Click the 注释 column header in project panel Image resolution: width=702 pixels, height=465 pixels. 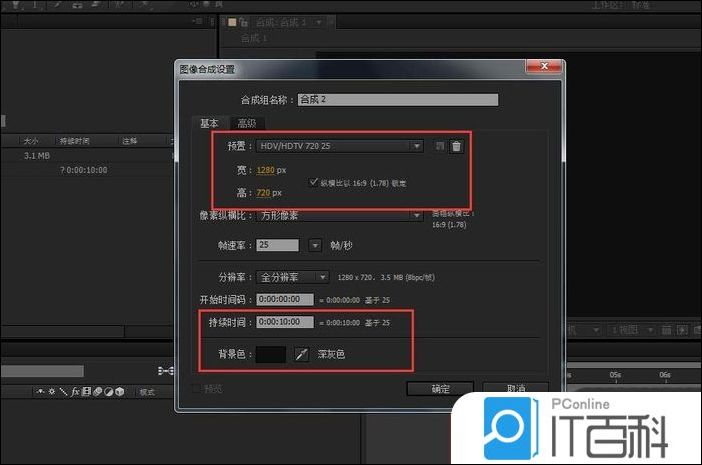(129, 141)
